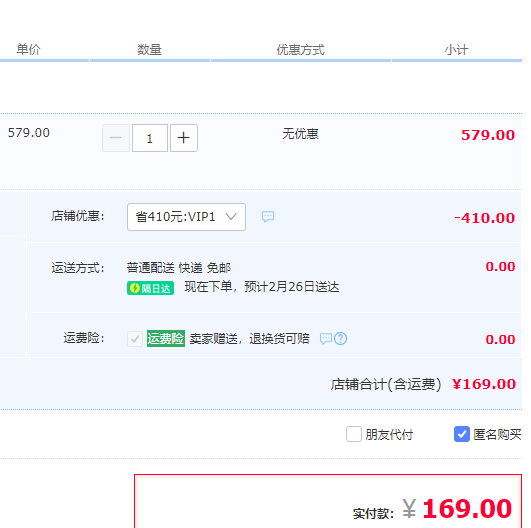Screen dimensions: 531x528
Task: Open the shipping insurance help question icon
Action: pos(340,338)
